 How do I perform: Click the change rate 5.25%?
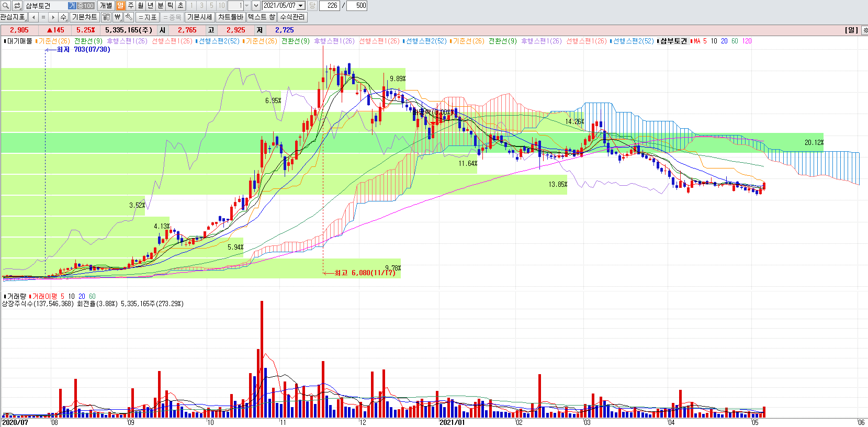pyautogui.click(x=86, y=30)
